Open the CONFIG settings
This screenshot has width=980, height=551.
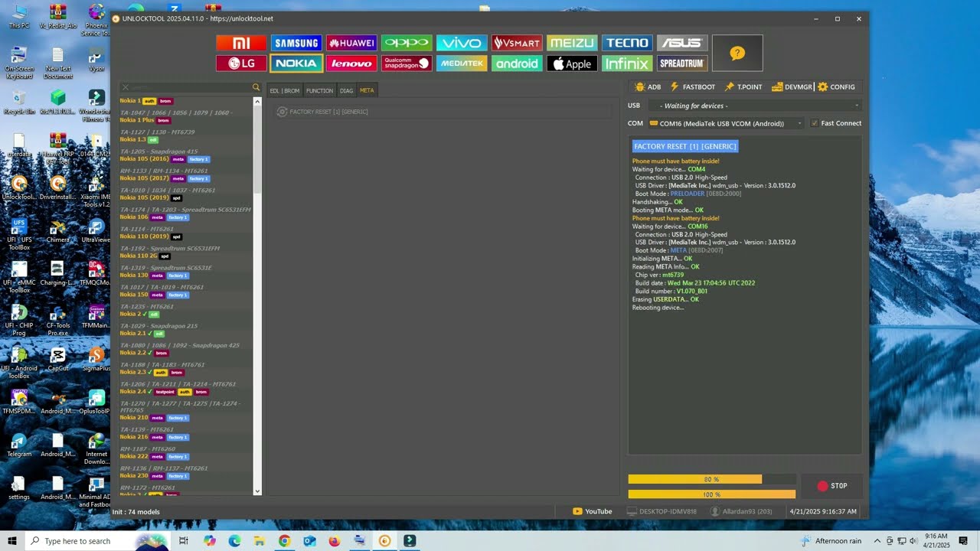(836, 87)
